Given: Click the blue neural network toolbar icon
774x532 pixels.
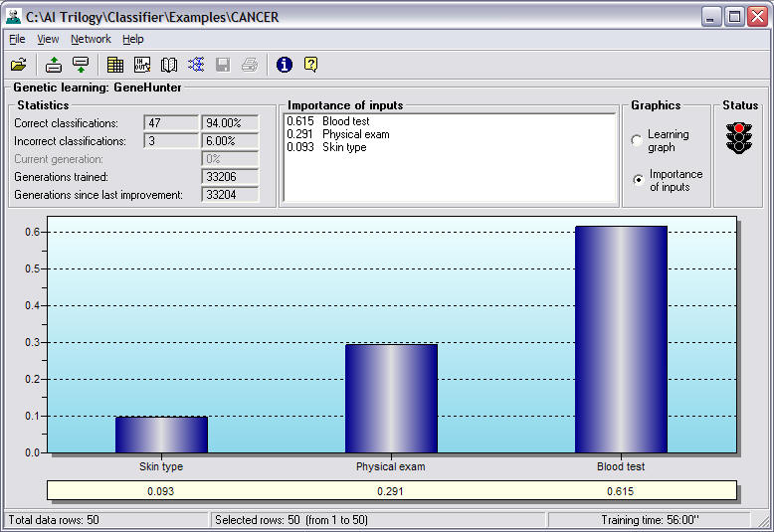Looking at the screenshot, I should tap(196, 65).
